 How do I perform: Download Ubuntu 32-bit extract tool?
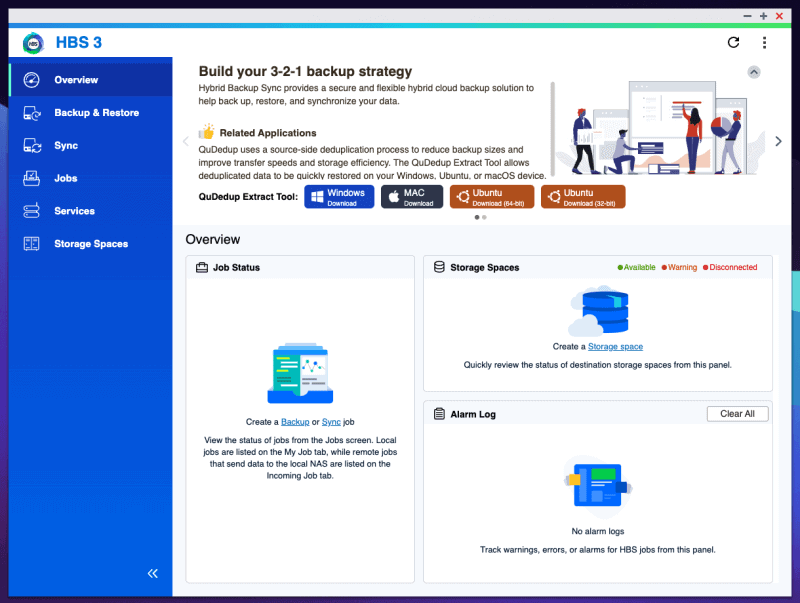[583, 197]
